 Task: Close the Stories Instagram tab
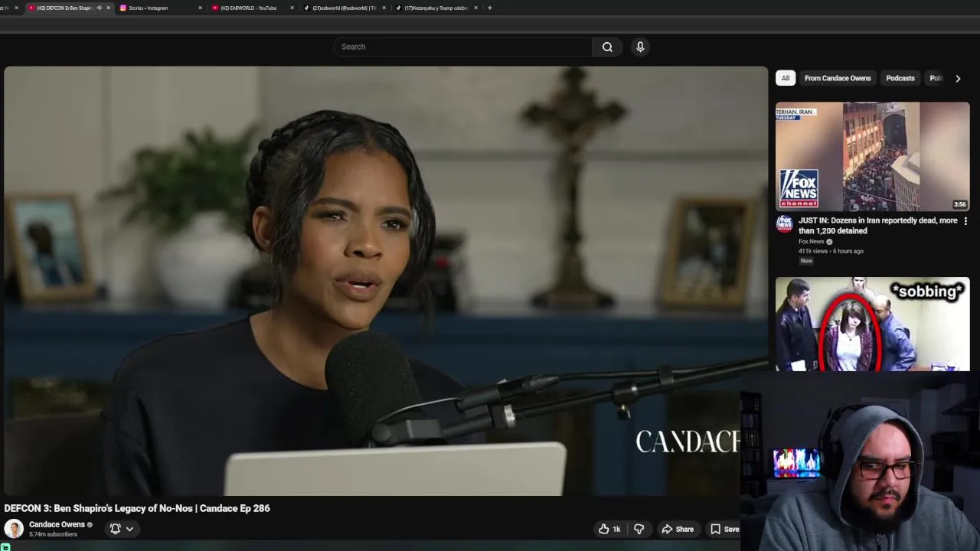click(x=201, y=8)
